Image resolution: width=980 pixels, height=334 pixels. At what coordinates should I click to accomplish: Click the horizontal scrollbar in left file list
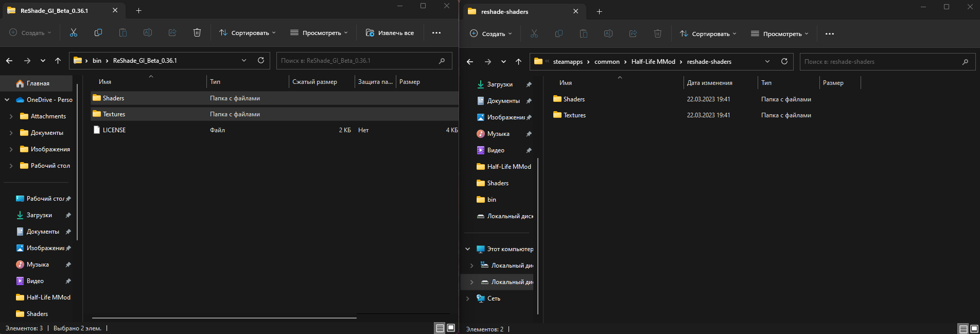coord(224,318)
